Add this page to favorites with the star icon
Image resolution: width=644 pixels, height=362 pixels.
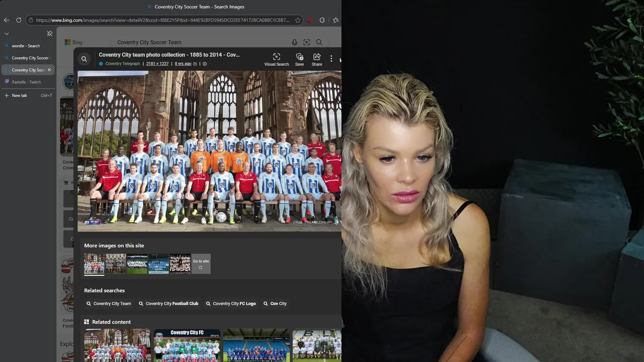tap(298, 20)
